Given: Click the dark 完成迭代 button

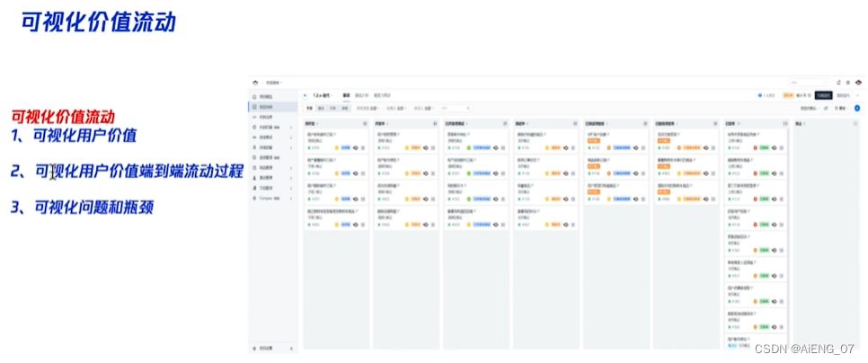Looking at the screenshot, I should 823,95.
